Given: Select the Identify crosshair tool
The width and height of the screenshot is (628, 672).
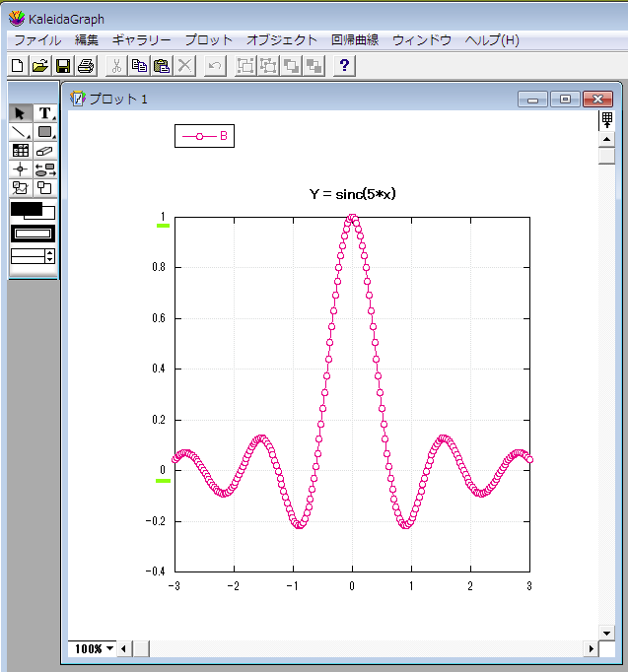Looking at the screenshot, I should click(x=21, y=169).
